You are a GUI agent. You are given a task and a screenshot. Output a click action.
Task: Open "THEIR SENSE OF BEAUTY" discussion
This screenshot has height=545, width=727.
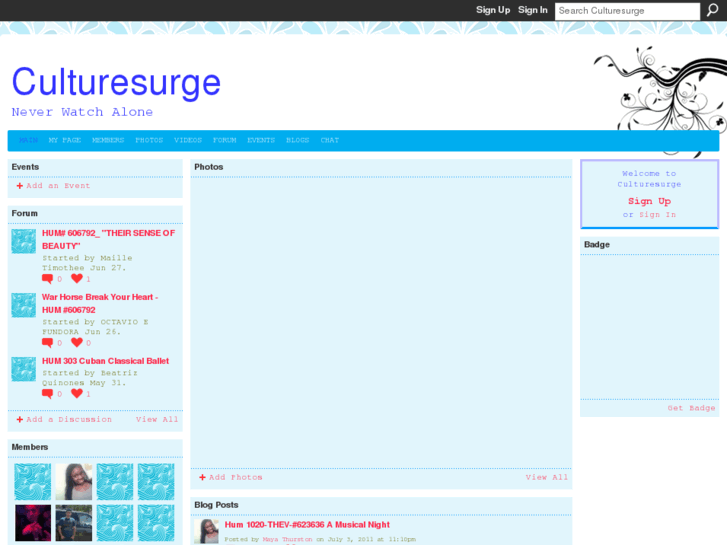click(108, 239)
